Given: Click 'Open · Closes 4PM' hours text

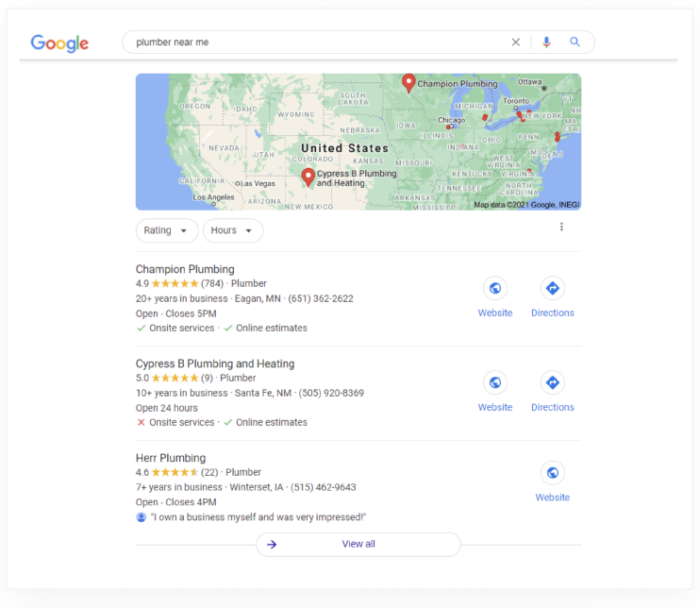Looking at the screenshot, I should pyautogui.click(x=175, y=502).
